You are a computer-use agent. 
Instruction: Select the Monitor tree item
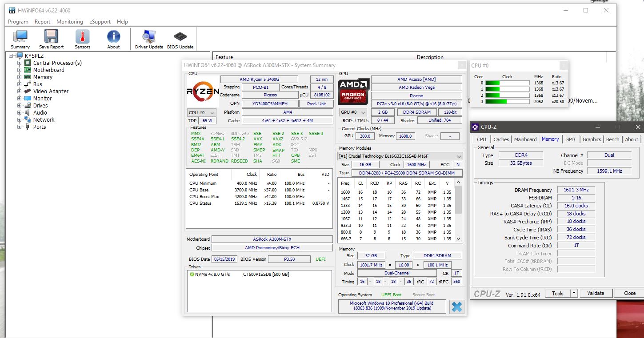pyautogui.click(x=42, y=99)
